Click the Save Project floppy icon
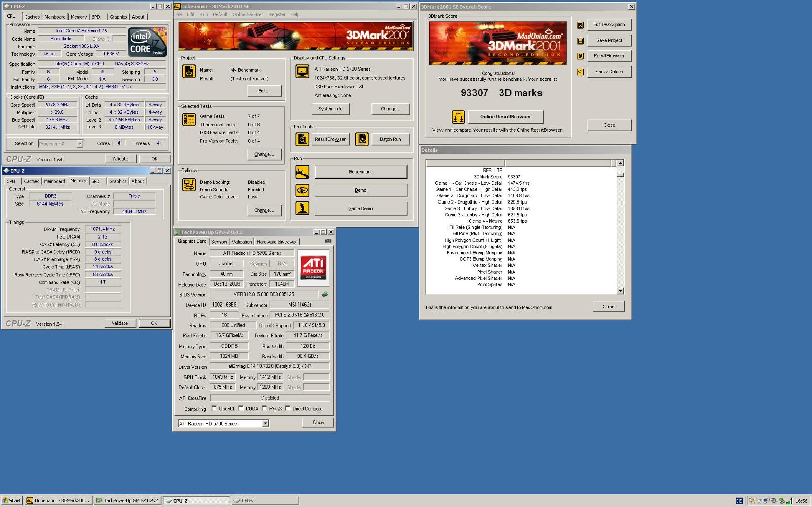The image size is (812, 507). click(580, 41)
